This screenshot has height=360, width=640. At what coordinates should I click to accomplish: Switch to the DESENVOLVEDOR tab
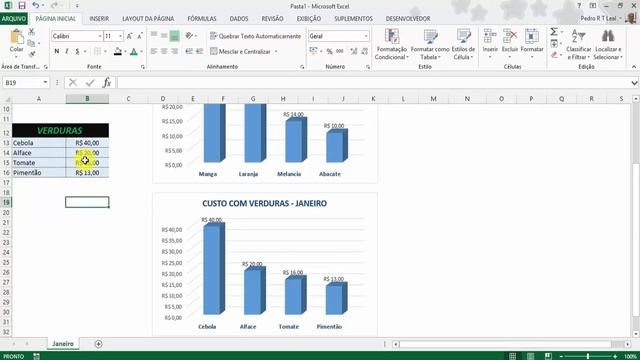408,19
